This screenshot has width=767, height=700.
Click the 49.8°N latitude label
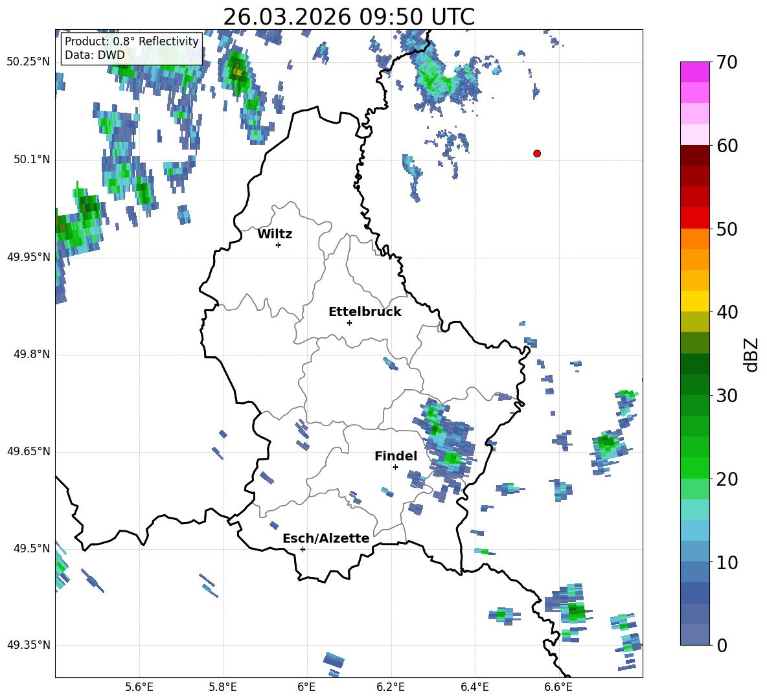tap(32, 354)
